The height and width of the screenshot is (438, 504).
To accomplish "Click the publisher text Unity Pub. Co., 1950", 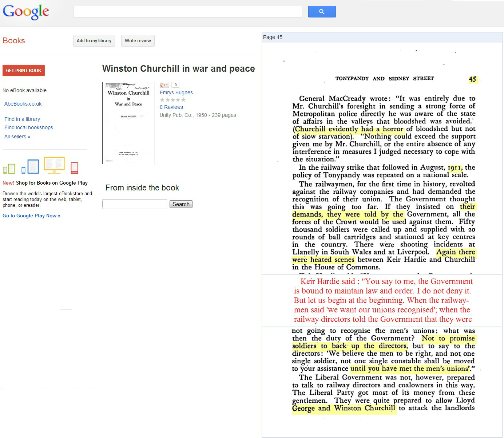I will (183, 115).
